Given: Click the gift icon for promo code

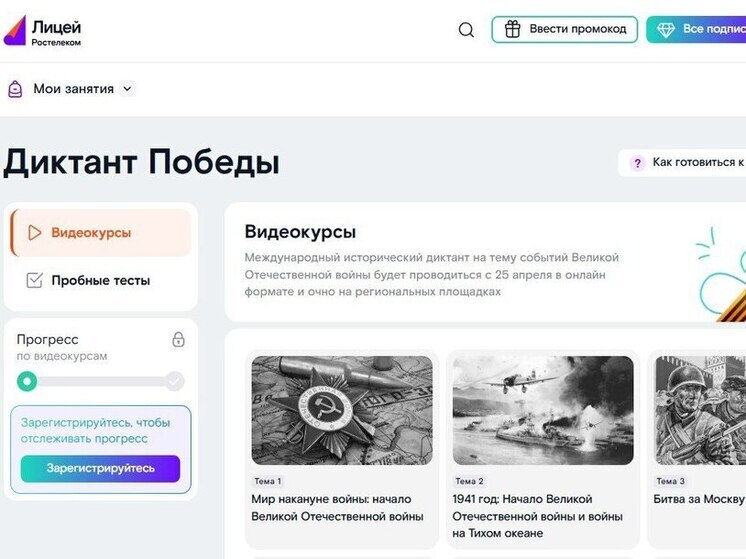Looking at the screenshot, I should tap(512, 29).
